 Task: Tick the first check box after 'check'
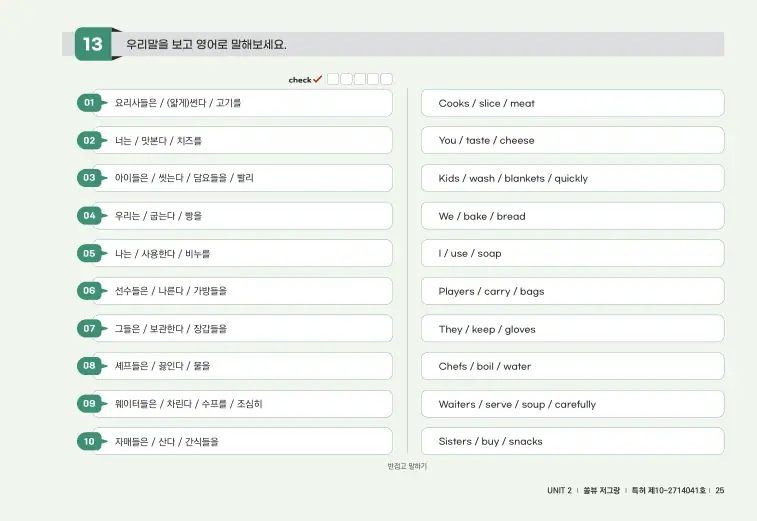tap(333, 79)
